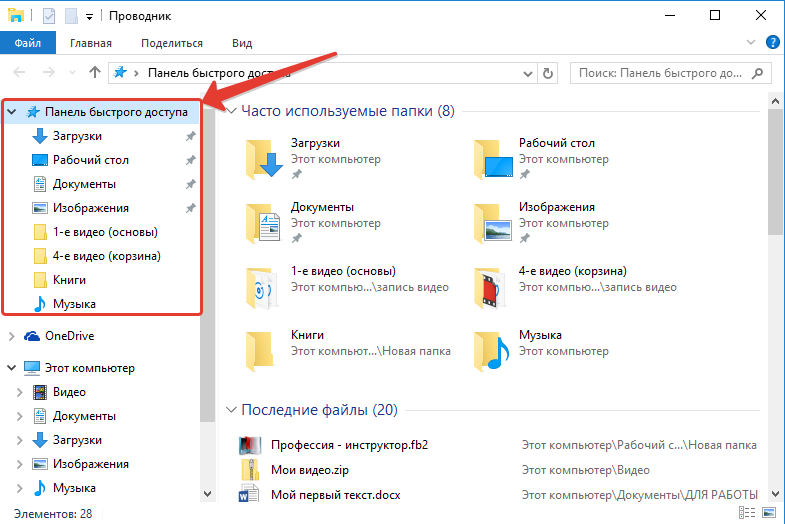Open the Музыка folder tile
The height and width of the screenshot is (524, 785).
click(x=543, y=350)
